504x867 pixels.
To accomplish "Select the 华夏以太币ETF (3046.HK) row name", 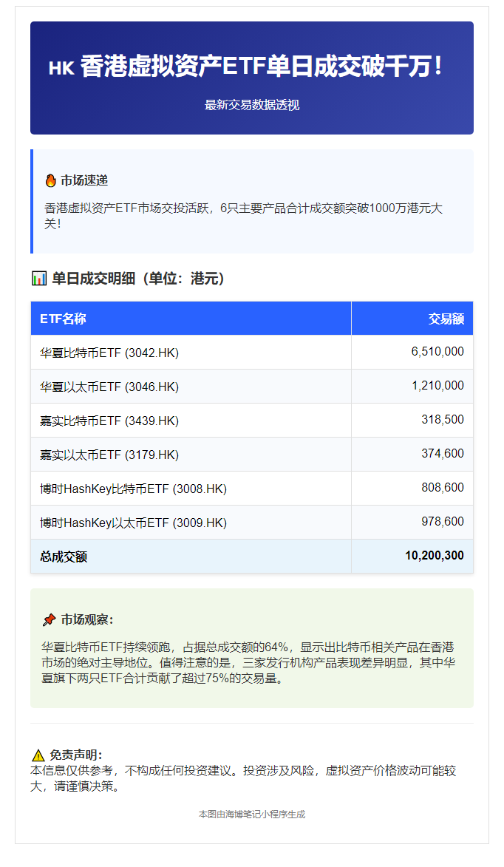I will (109, 387).
